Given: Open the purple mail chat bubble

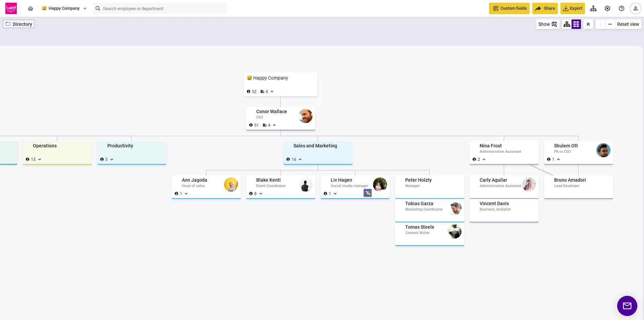Looking at the screenshot, I should click(627, 306).
